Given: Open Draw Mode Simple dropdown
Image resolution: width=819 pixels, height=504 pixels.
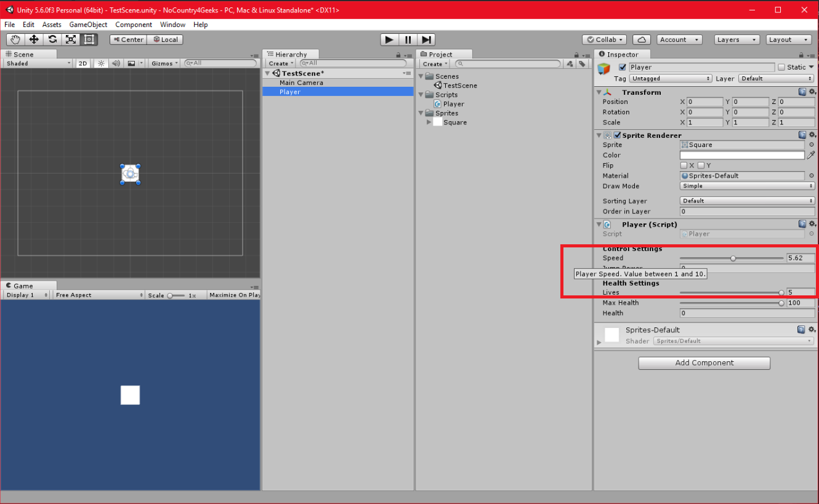Looking at the screenshot, I should [x=747, y=186].
